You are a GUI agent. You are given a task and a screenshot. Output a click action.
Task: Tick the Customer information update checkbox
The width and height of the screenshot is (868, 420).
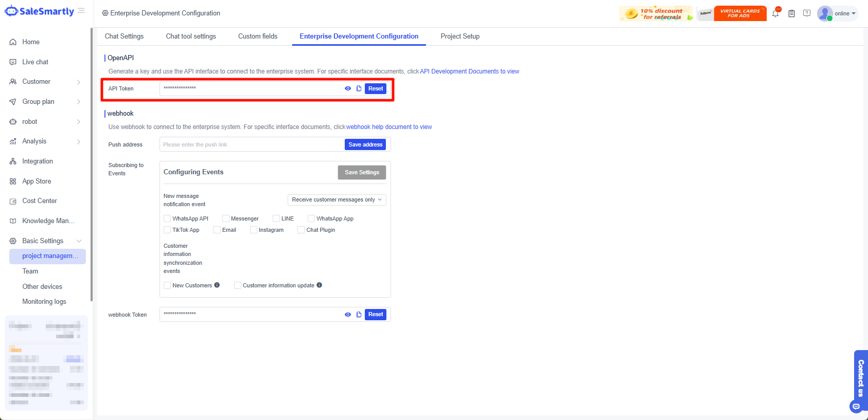click(238, 285)
